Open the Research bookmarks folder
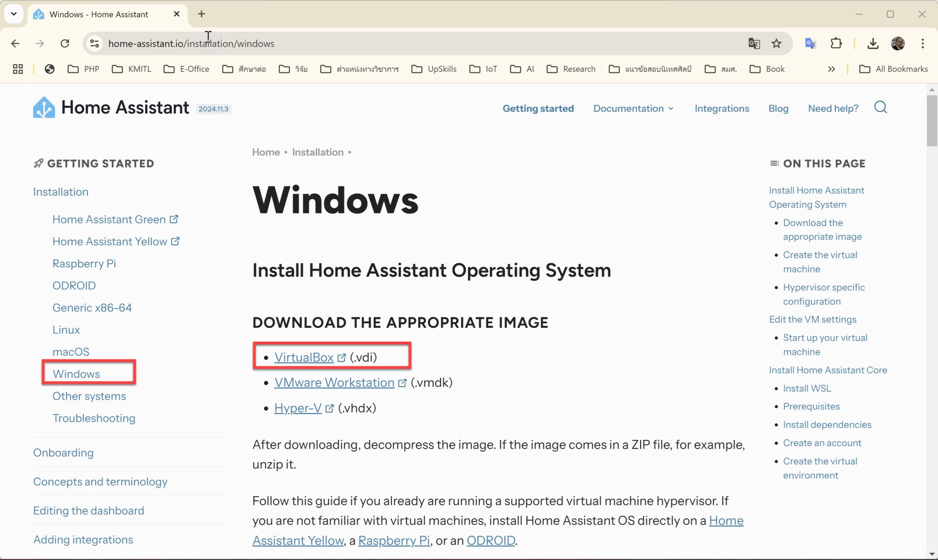938x560 pixels. 572,69
